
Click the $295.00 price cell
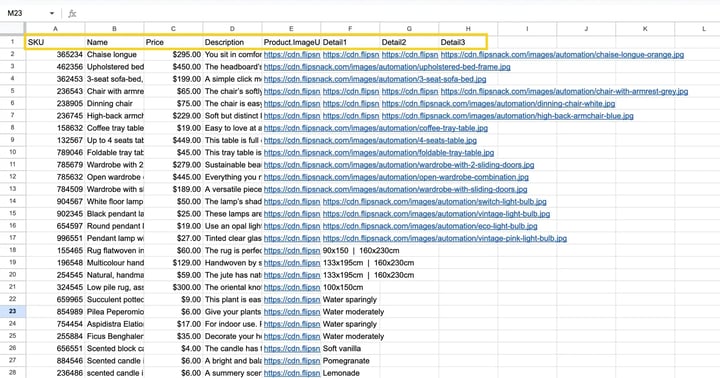coord(173,54)
